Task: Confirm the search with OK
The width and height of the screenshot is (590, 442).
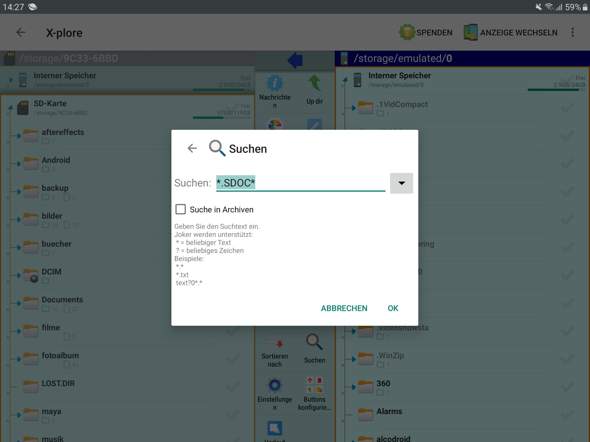Action: click(x=393, y=308)
